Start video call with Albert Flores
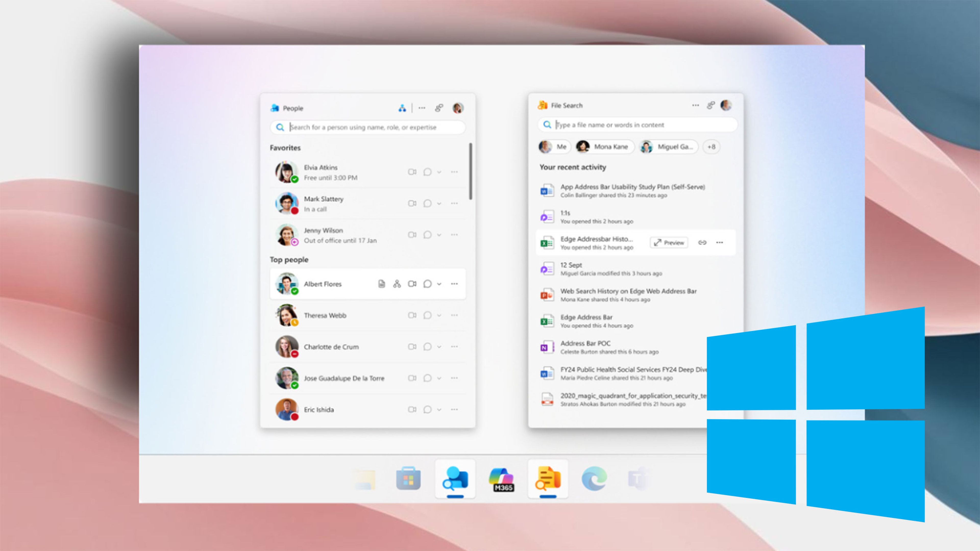This screenshot has width=980, height=551. tap(412, 284)
